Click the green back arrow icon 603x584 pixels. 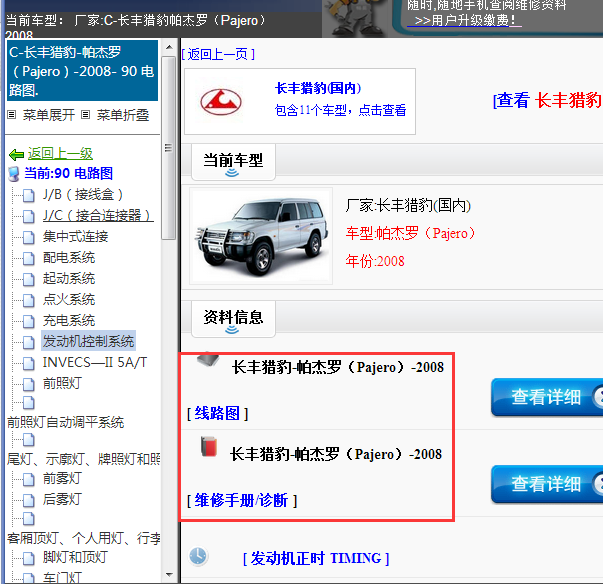[x=17, y=155]
